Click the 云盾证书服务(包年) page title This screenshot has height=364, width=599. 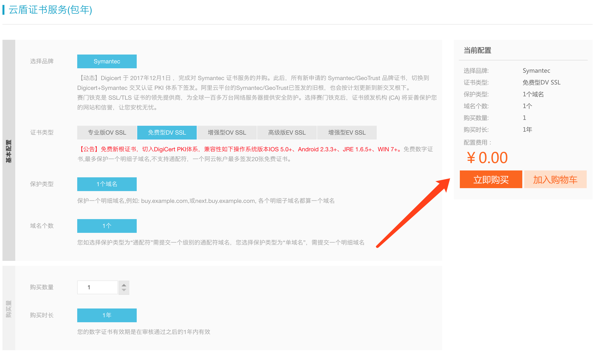50,10
